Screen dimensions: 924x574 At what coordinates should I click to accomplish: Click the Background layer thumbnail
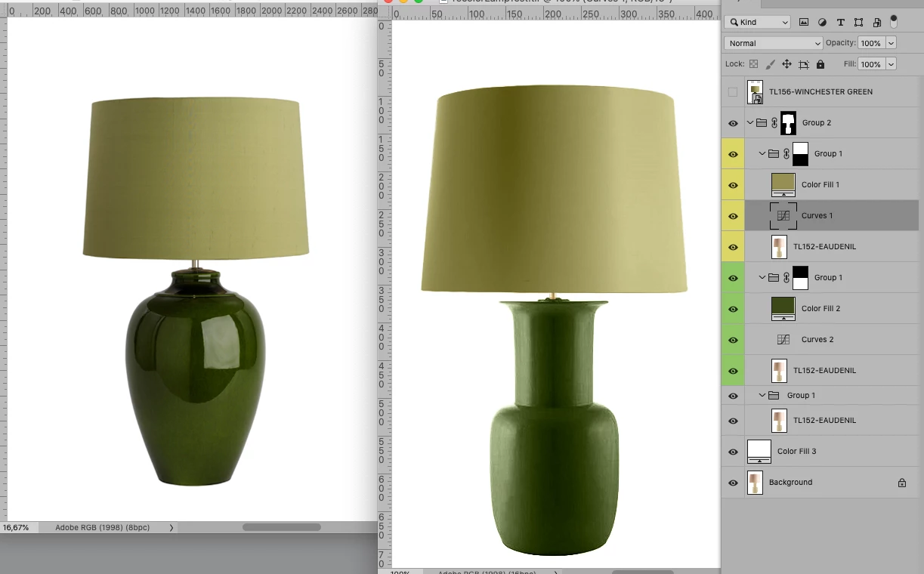point(756,483)
